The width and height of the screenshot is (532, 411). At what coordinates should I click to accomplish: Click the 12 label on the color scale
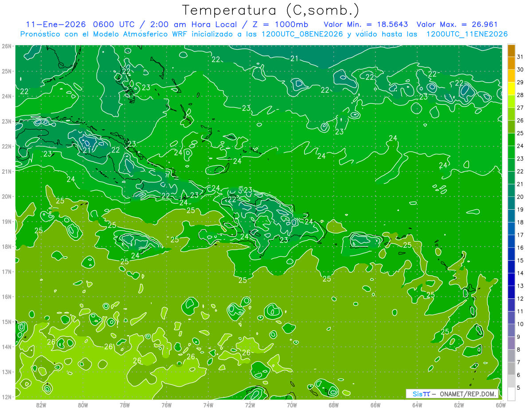pos(520,298)
